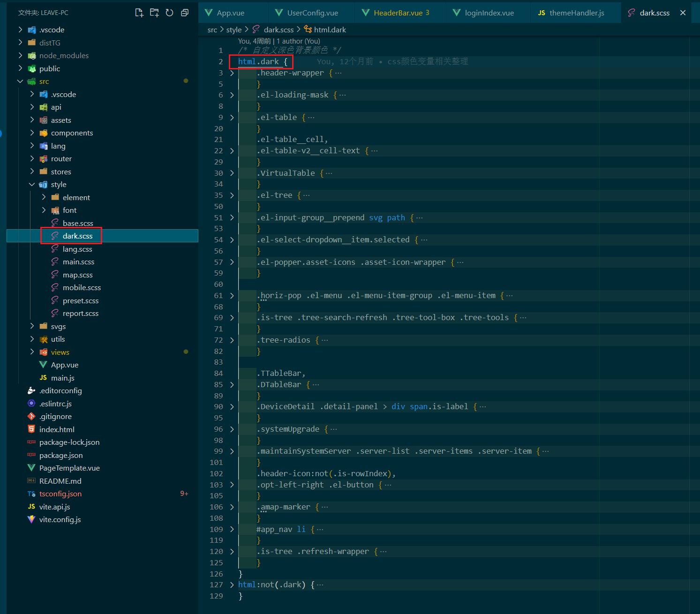Select main.scss in the style folder
Image resolution: width=700 pixels, height=614 pixels.
(78, 262)
